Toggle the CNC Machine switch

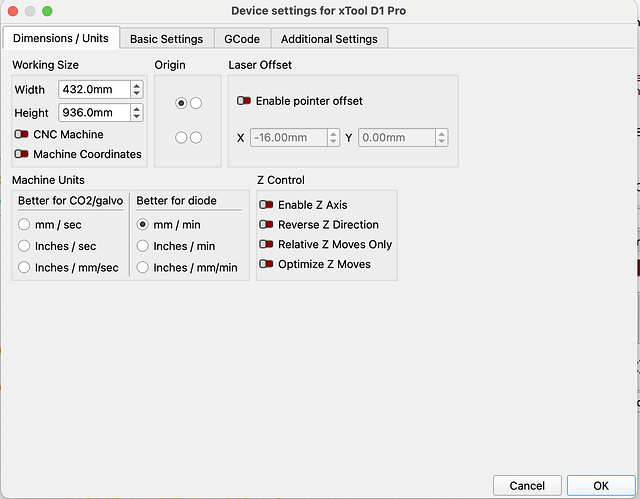(x=21, y=134)
